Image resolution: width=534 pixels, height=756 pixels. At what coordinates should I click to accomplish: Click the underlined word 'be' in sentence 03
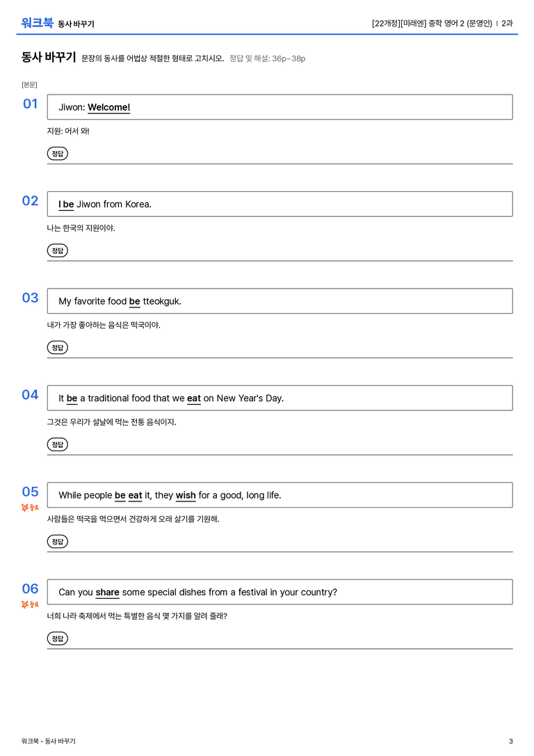(134, 301)
